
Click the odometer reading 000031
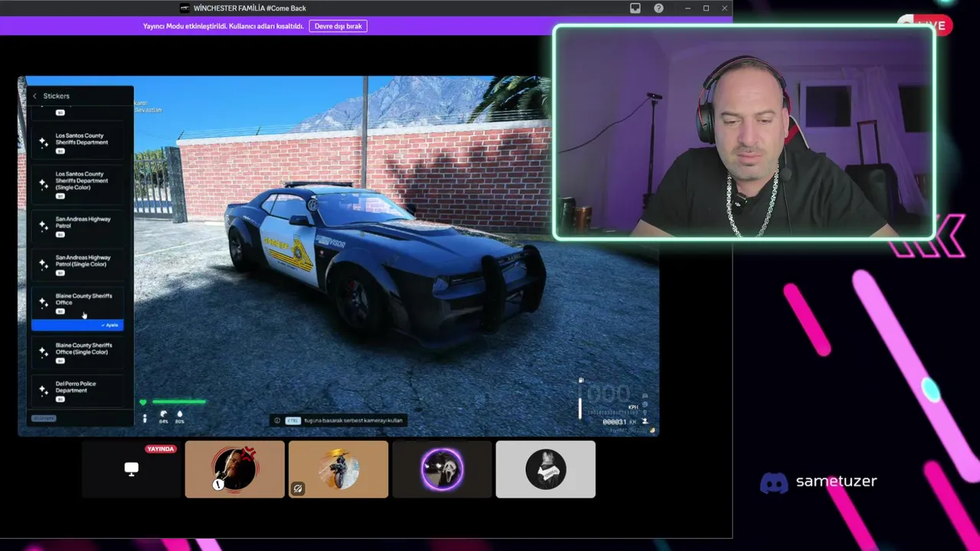pos(615,422)
